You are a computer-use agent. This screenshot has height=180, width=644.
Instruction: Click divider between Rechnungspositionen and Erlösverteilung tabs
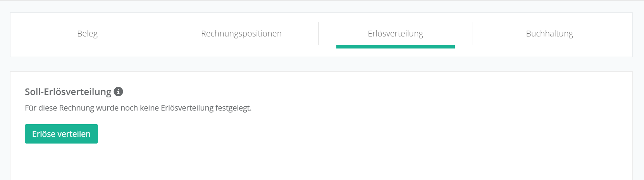click(x=318, y=33)
